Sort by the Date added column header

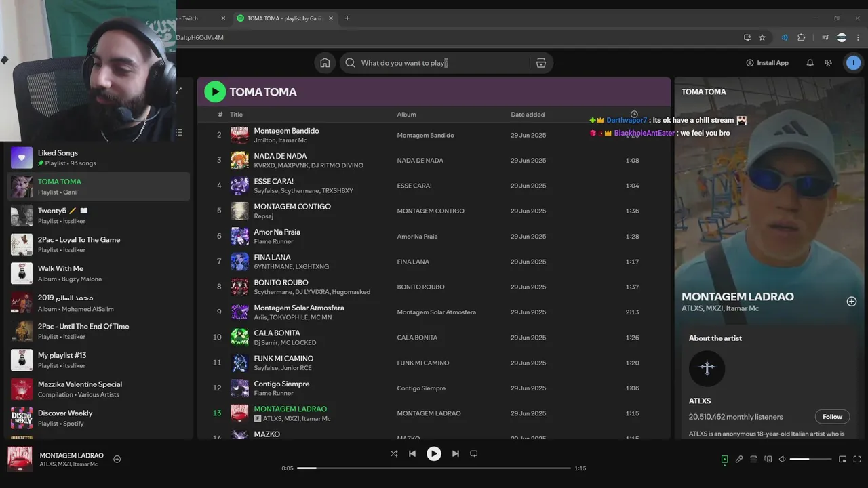coord(528,115)
